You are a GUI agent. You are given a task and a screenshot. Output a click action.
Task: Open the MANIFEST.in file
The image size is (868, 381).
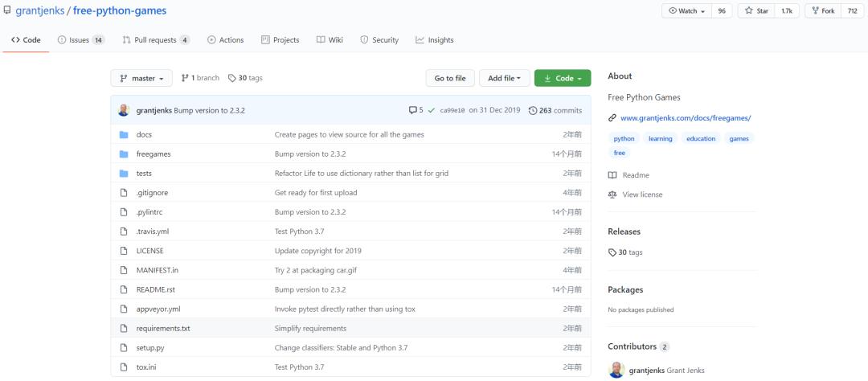pyautogui.click(x=158, y=270)
